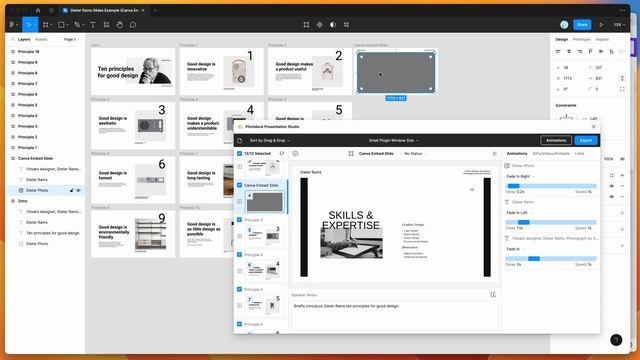640x360 pixels.
Task: Open the Fade In Left animation dropdown
Action: [519, 213]
